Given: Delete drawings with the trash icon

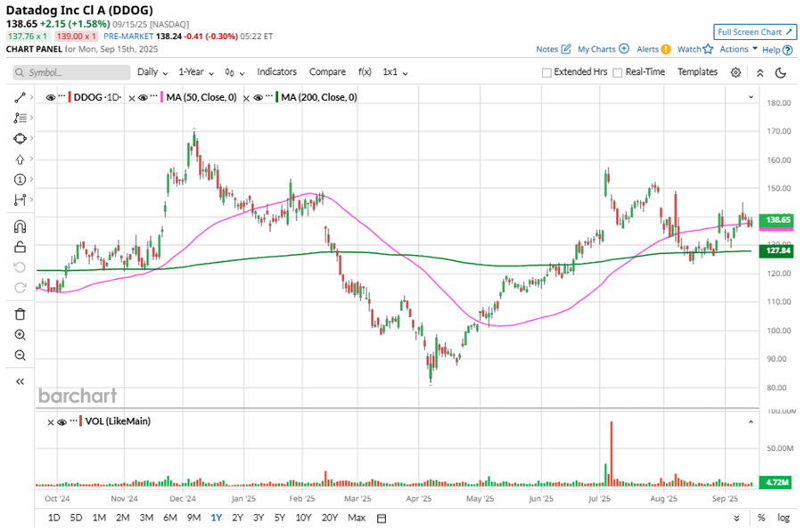Looking at the screenshot, I should (20, 315).
